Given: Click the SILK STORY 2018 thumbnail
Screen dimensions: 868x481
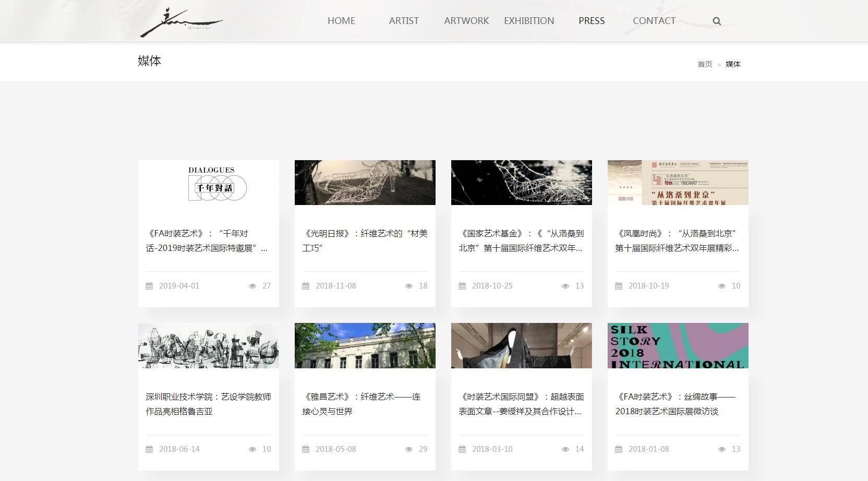Looking at the screenshot, I should pos(678,346).
